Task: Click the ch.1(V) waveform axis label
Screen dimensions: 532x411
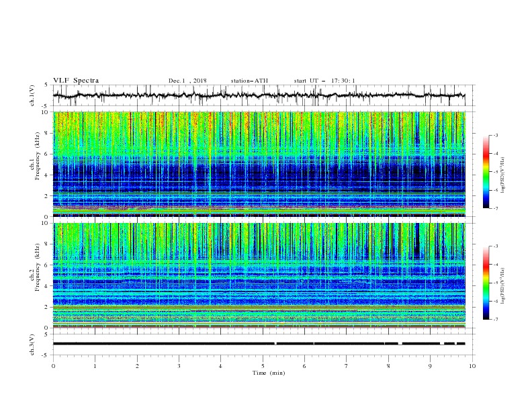Action: click(x=32, y=95)
